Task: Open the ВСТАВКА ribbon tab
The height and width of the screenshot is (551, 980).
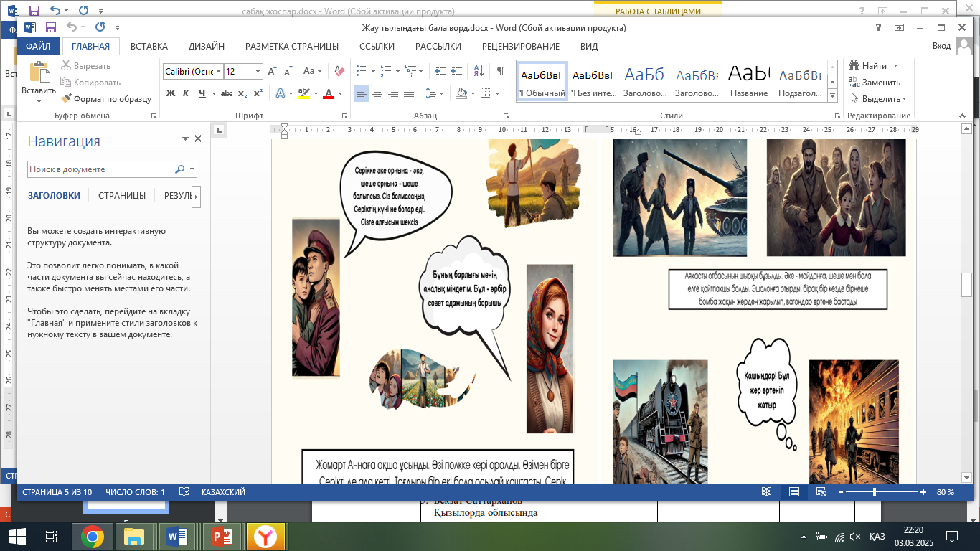Action: [149, 47]
